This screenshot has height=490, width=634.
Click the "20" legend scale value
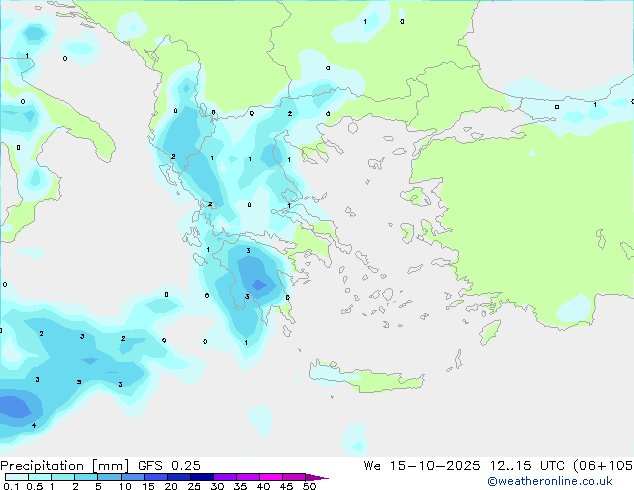pos(171,486)
